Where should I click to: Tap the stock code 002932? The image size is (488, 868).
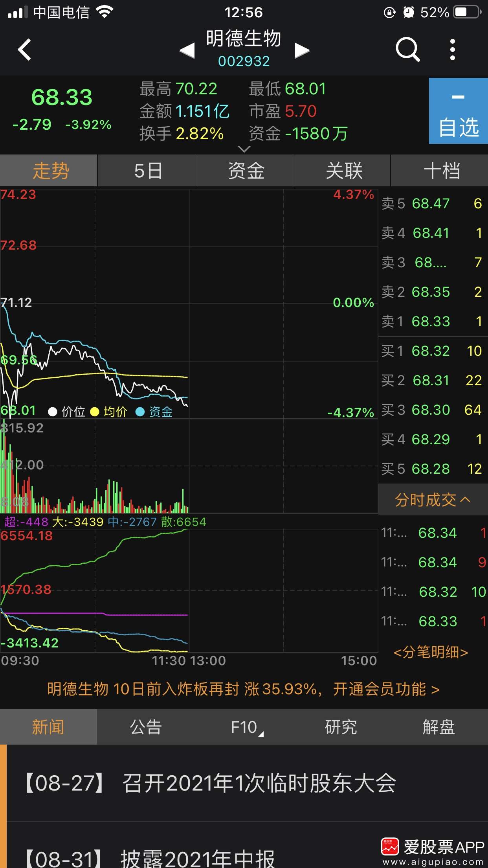point(244,61)
